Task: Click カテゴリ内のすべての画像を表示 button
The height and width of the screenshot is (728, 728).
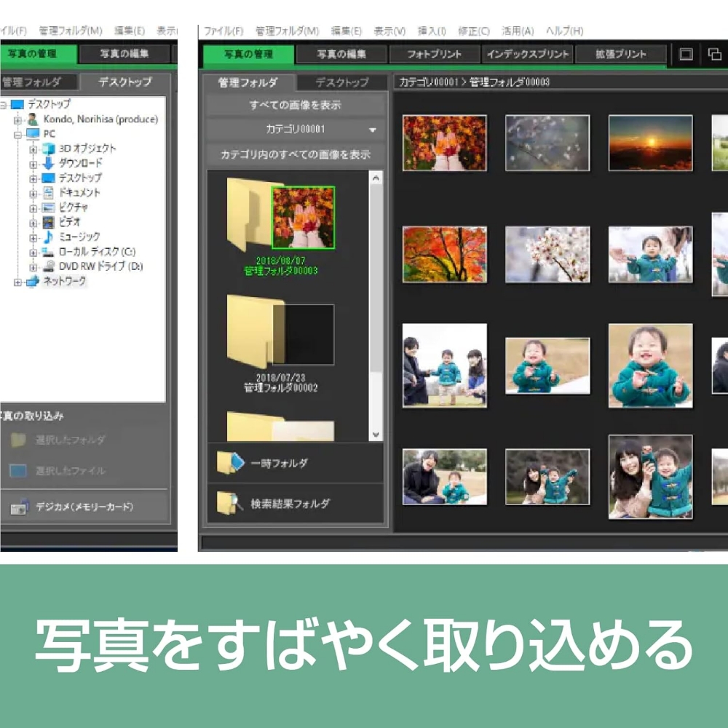Action: (295, 154)
